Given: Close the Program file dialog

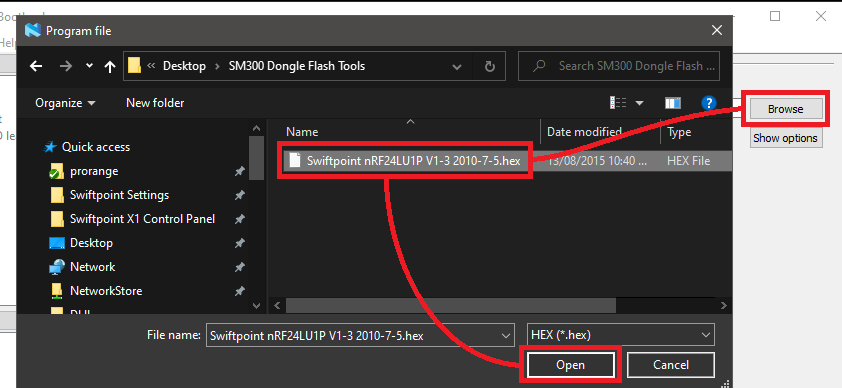Looking at the screenshot, I should [717, 31].
